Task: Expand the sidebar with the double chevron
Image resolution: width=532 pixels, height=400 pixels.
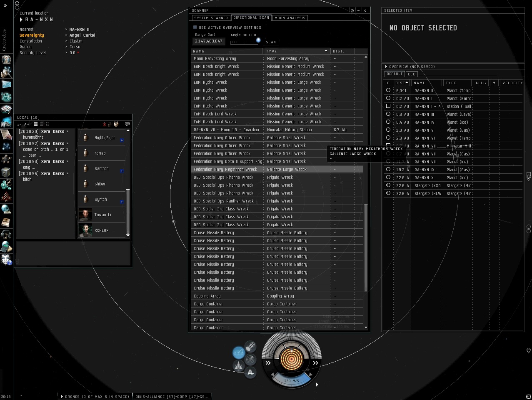Action: [5, 5]
